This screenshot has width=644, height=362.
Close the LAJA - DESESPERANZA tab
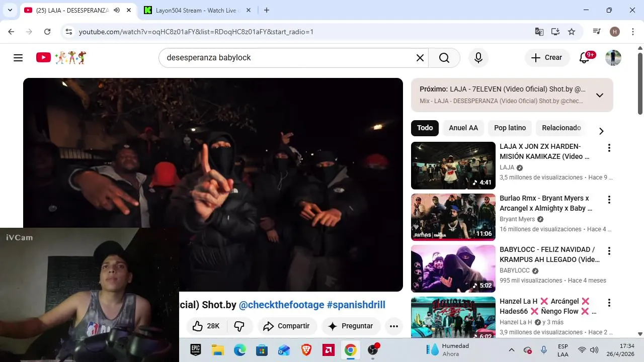129,10
